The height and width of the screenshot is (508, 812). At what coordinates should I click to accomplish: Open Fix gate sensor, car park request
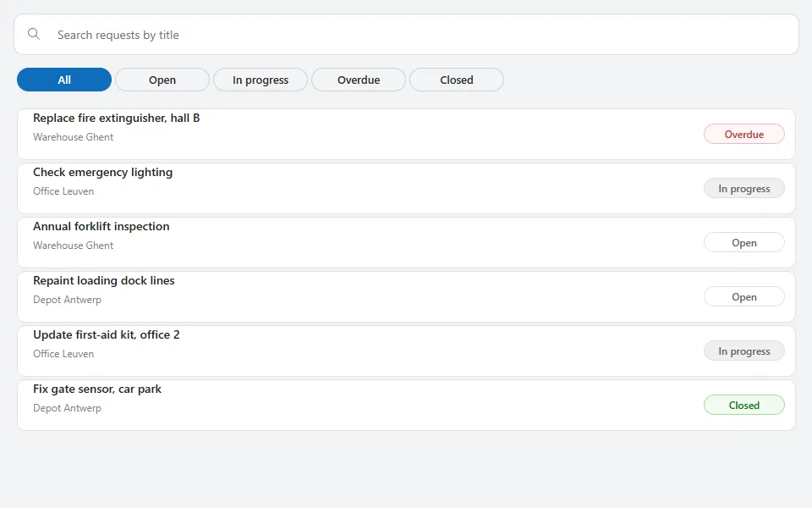point(406,405)
